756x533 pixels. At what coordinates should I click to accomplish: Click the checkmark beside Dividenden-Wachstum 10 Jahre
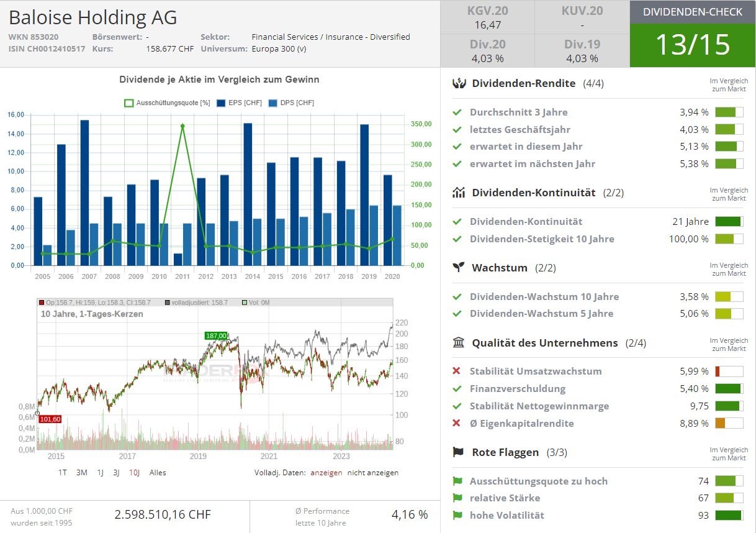coord(457,297)
